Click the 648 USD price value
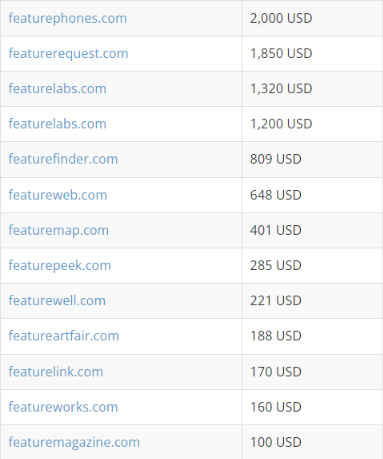The height and width of the screenshot is (459, 383). (276, 195)
